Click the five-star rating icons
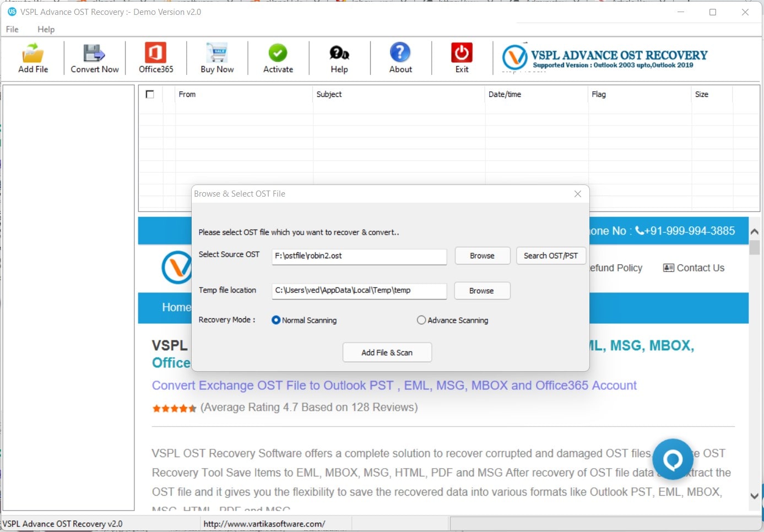Viewport: 764px width, 532px height. click(174, 408)
